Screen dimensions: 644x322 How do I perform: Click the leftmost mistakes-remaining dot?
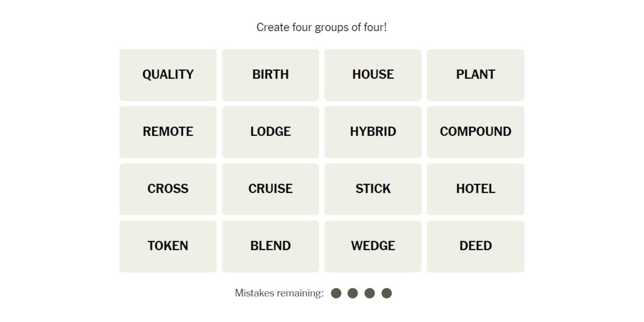coord(336,293)
